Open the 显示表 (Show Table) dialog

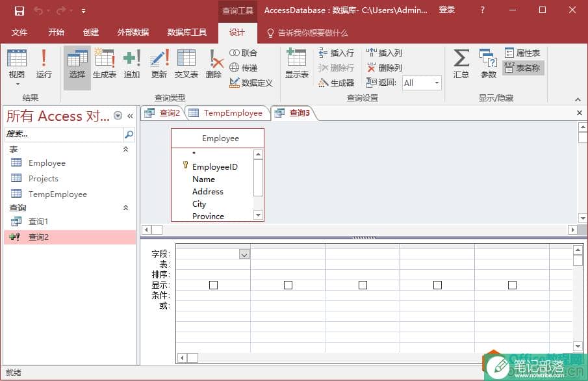coord(297,64)
